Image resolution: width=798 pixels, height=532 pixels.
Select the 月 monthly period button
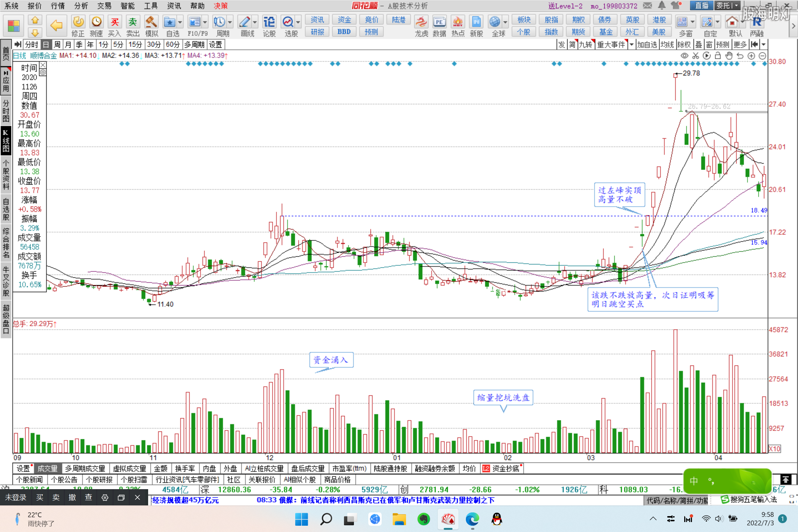click(x=68, y=45)
